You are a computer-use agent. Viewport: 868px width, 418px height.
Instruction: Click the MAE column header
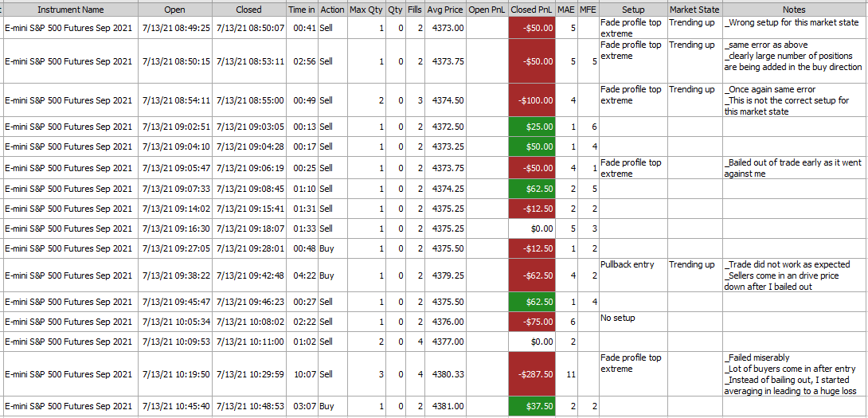tap(567, 10)
